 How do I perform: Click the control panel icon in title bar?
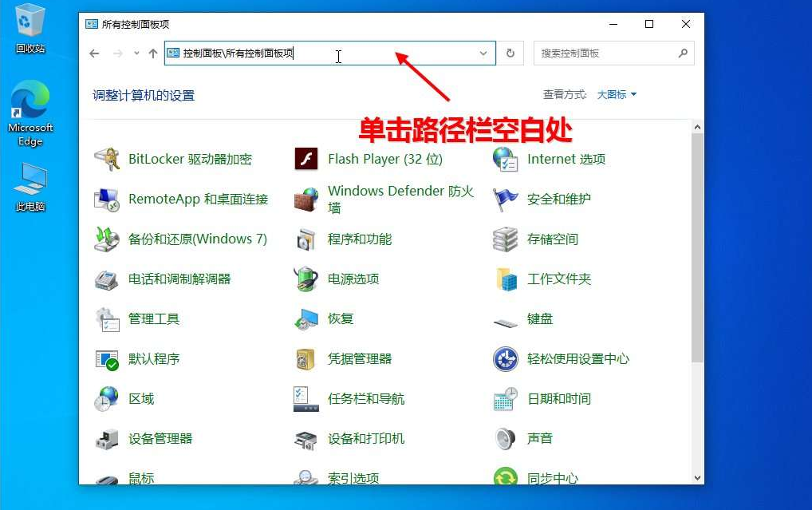tap(92, 24)
